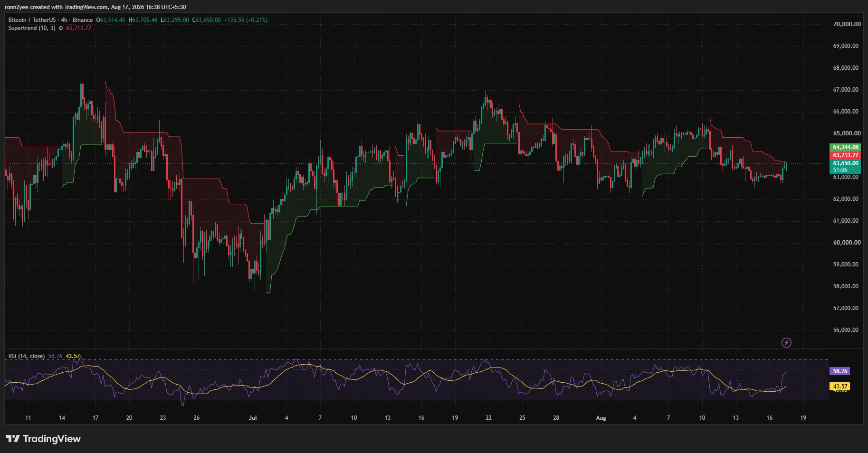Click the green 64,344.08 price tag

tap(846, 147)
